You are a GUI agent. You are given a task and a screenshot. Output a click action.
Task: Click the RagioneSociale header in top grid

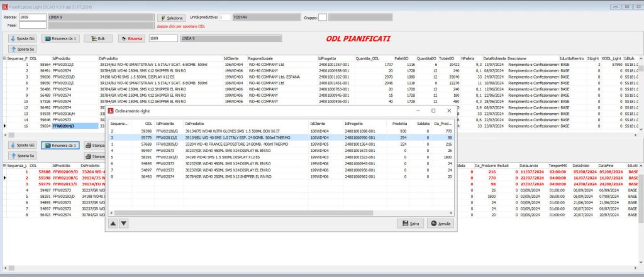(282, 58)
